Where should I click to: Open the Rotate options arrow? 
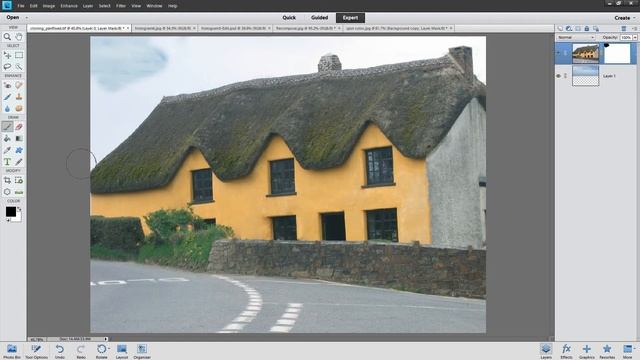click(109, 349)
